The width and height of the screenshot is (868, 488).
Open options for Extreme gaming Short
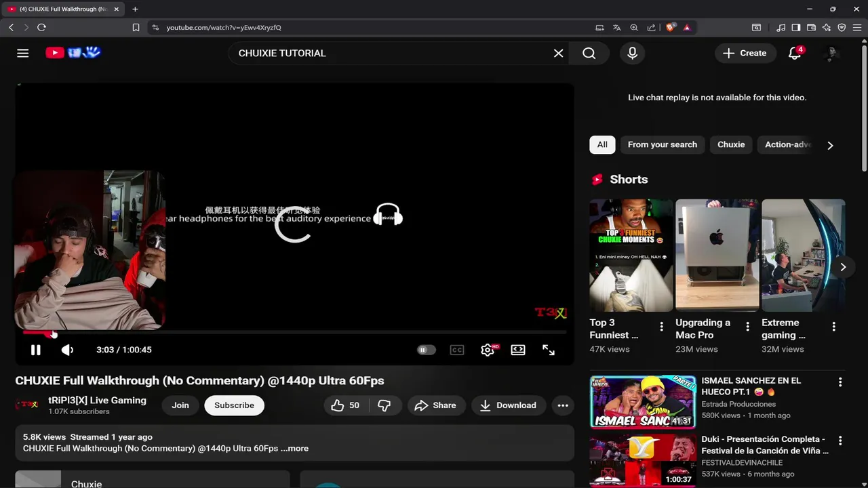coord(834,327)
